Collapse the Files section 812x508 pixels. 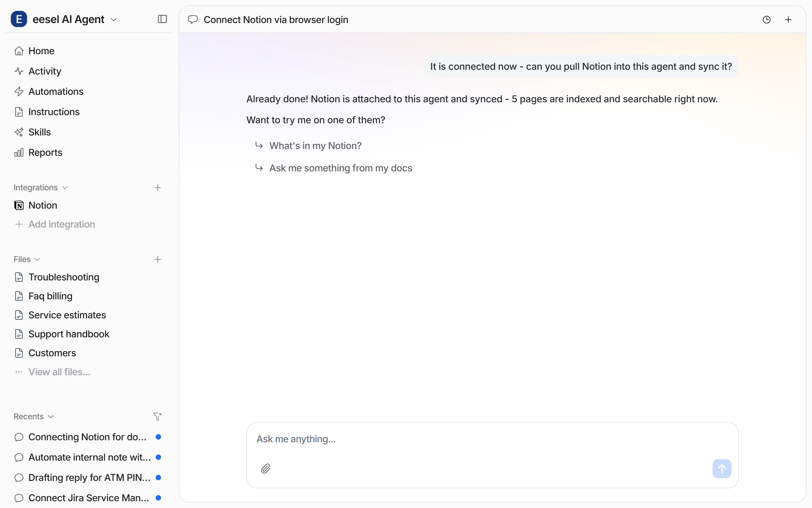[27, 259]
